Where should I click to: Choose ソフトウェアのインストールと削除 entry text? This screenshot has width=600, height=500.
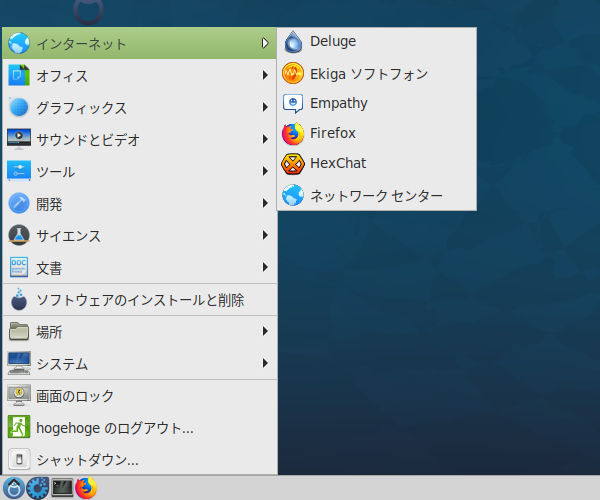[x=140, y=300]
